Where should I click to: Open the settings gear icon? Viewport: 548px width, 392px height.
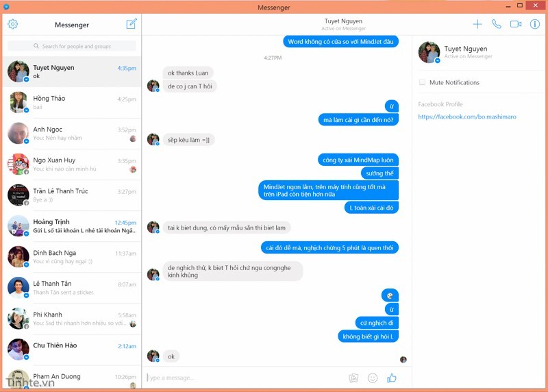tap(12, 24)
